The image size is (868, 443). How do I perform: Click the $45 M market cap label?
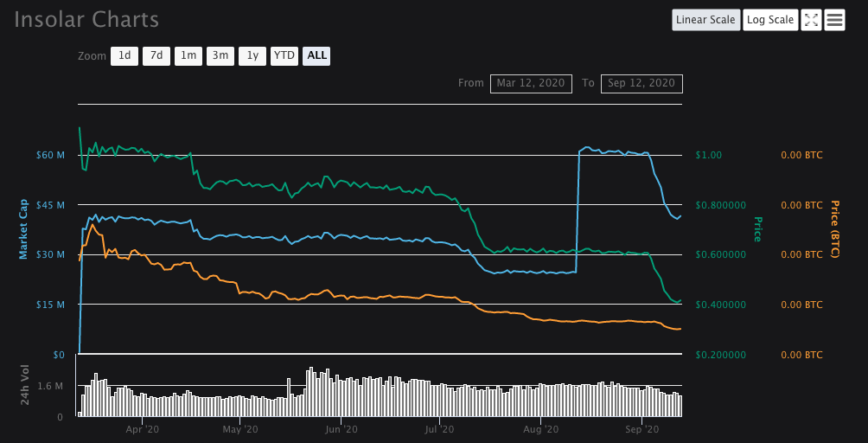51,205
